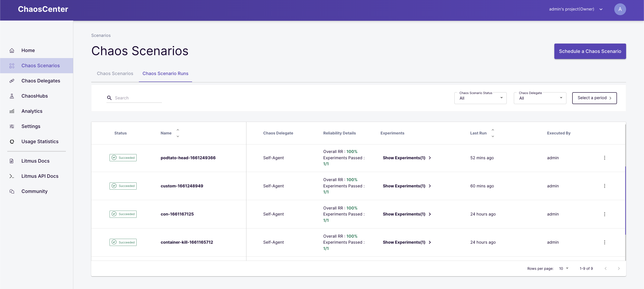Open ChaosHubs page
644x289 pixels.
click(x=36, y=96)
